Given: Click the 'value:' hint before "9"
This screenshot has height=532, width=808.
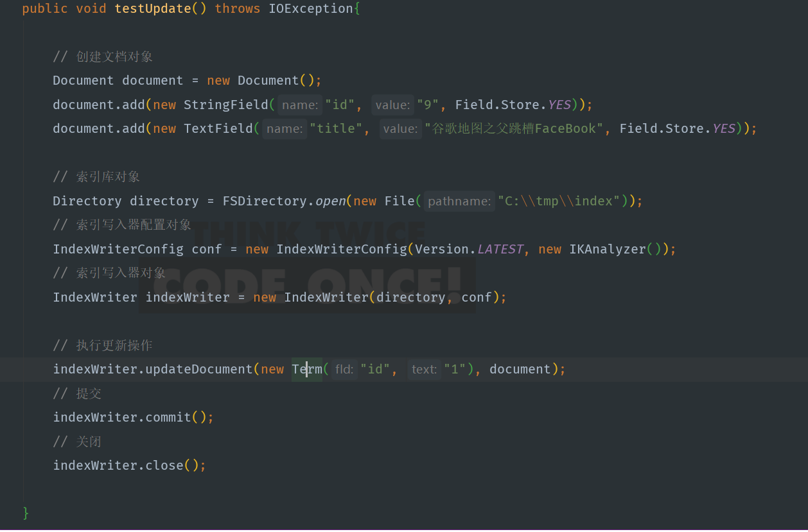Looking at the screenshot, I should (x=392, y=105).
